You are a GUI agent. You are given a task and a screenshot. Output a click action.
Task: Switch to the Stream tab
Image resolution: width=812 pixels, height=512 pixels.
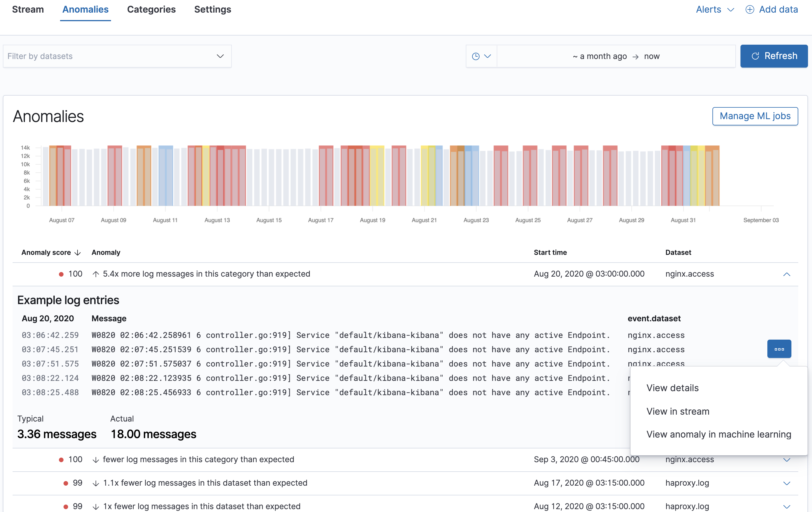pyautogui.click(x=28, y=9)
